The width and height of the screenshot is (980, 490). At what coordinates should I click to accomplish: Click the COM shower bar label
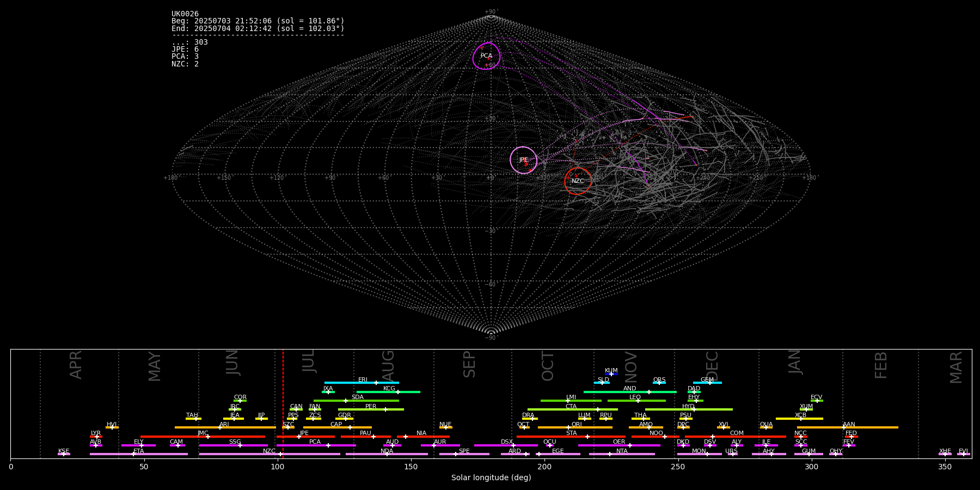point(737,433)
